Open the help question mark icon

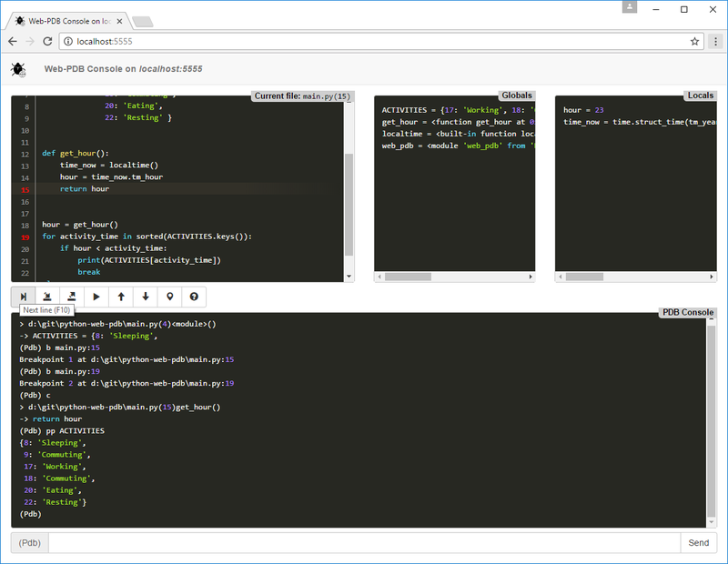click(194, 297)
